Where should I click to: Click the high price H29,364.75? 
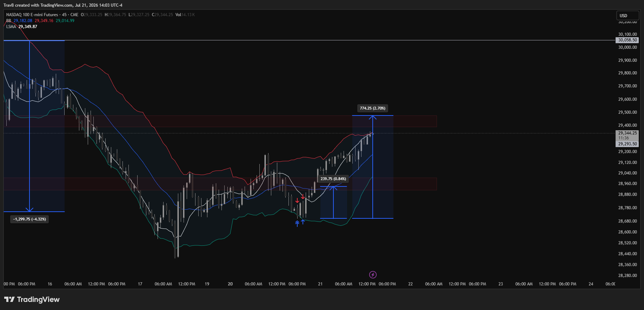pyautogui.click(x=115, y=15)
